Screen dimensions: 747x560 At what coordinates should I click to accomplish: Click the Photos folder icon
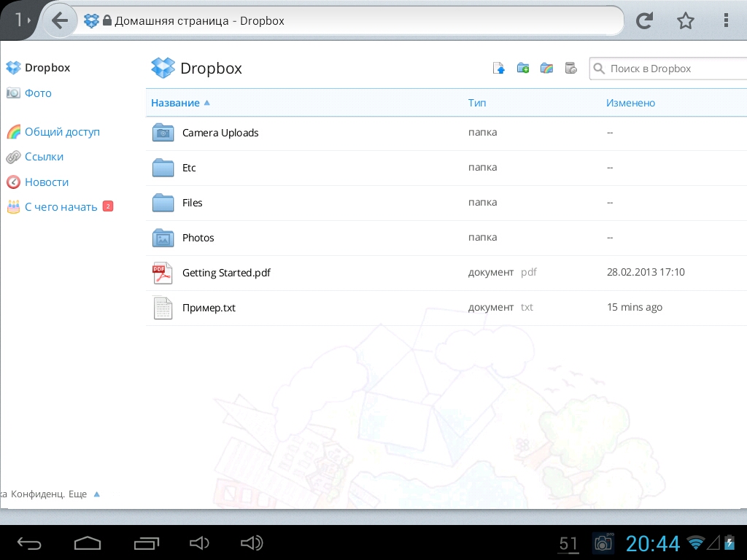[x=163, y=238]
